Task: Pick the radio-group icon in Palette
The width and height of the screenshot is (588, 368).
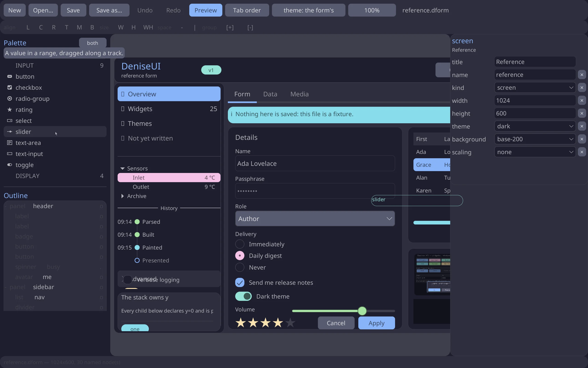Action: [9, 99]
